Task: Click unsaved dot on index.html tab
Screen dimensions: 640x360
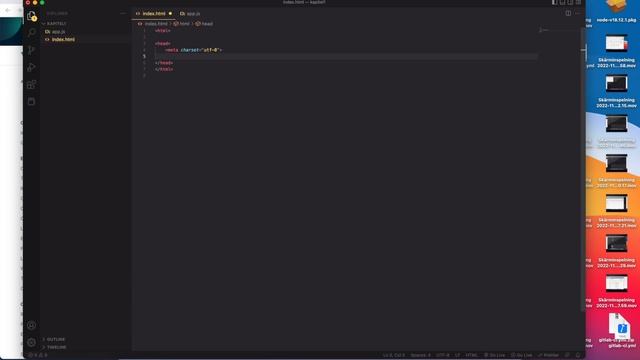Action: [x=171, y=13]
